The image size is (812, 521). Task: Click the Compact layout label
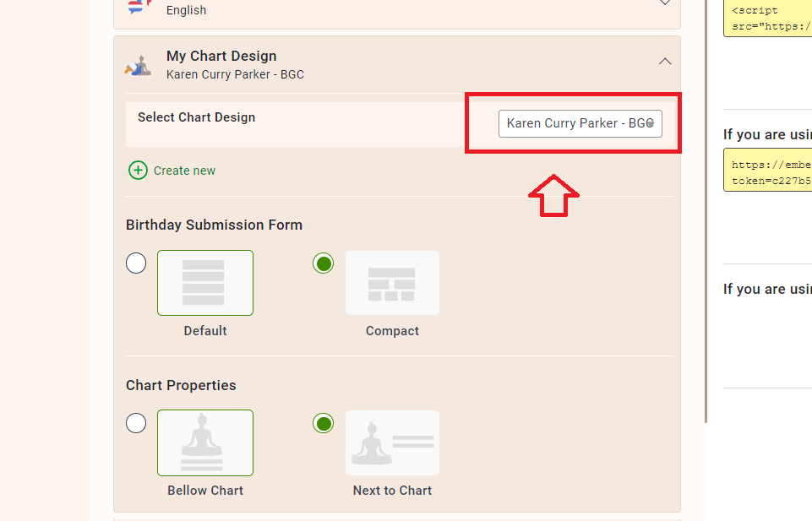click(x=393, y=331)
